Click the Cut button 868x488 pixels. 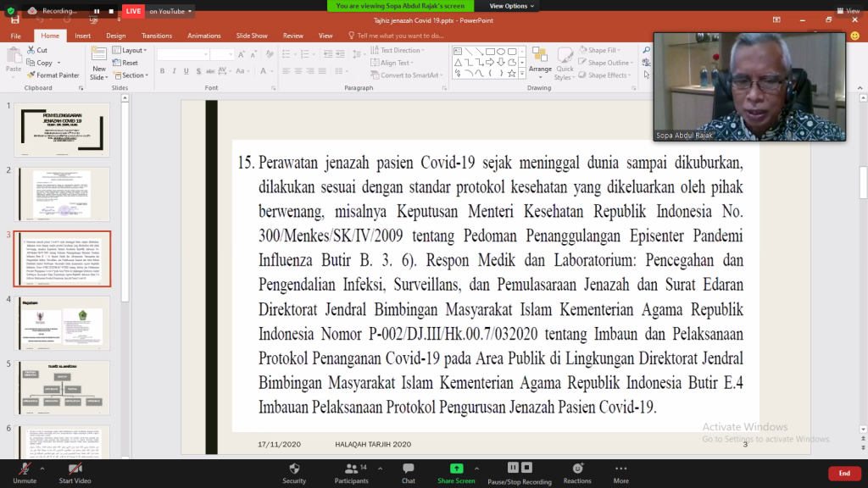point(37,50)
